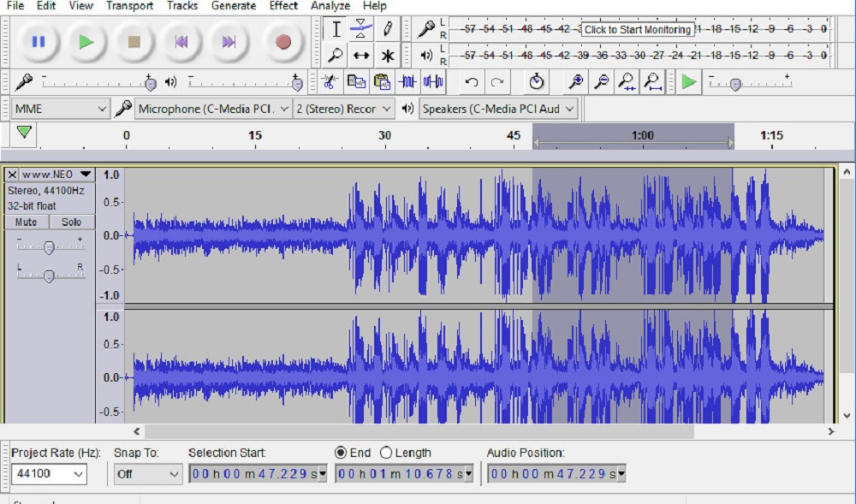Click the playback speed slider handle
The image size is (856, 504).
(x=735, y=85)
